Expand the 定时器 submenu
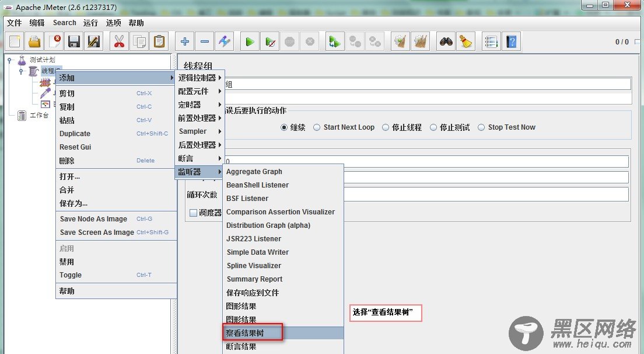644x354 pixels. tap(199, 105)
